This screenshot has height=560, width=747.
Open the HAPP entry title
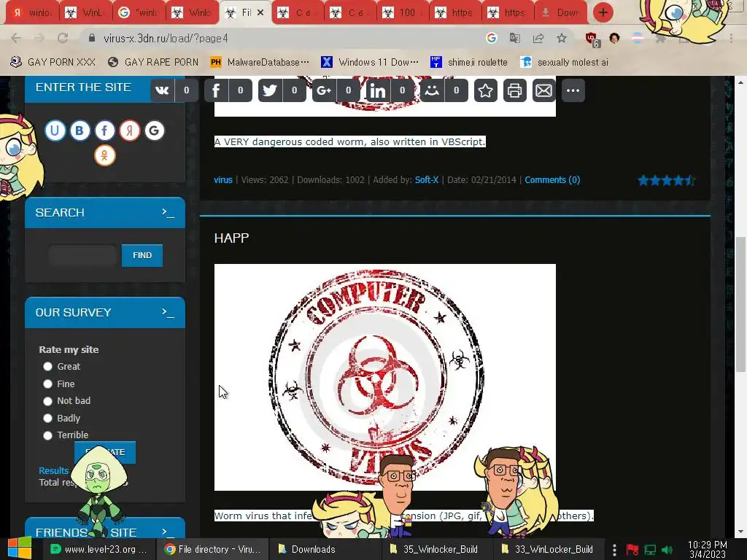[231, 238]
